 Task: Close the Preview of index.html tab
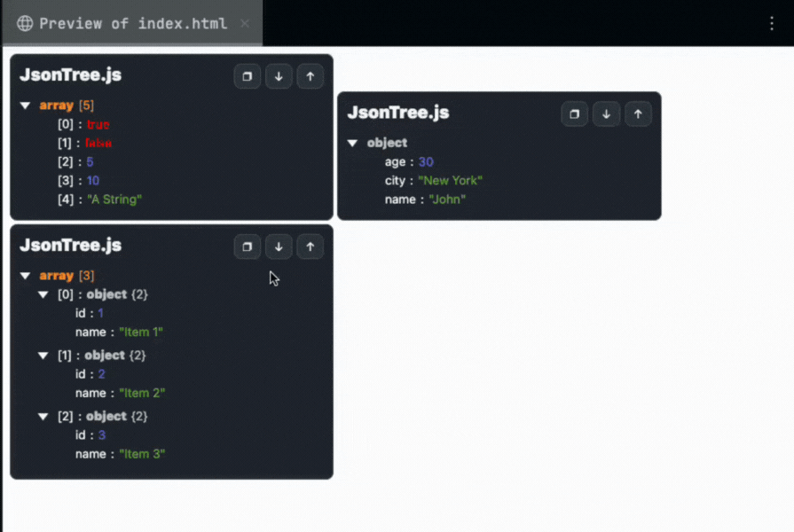[x=245, y=23]
